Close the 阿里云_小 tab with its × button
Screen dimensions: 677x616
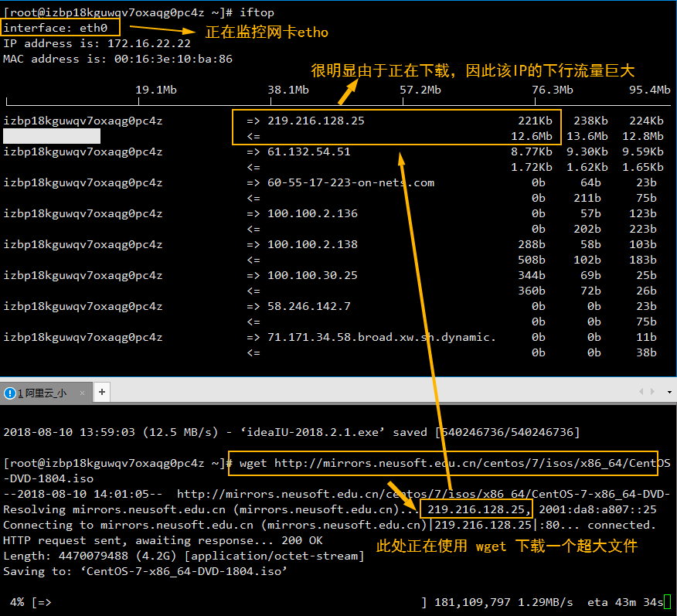click(82, 392)
